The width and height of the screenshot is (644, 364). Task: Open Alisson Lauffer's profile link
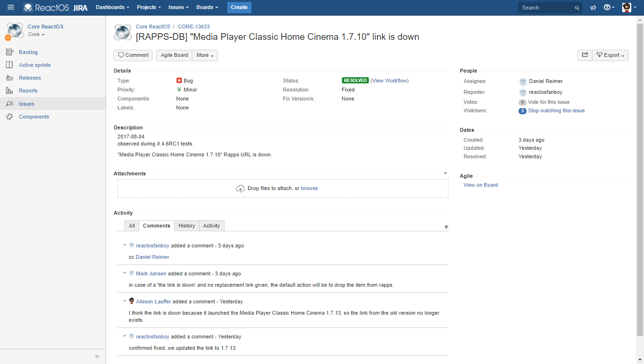coord(153,302)
